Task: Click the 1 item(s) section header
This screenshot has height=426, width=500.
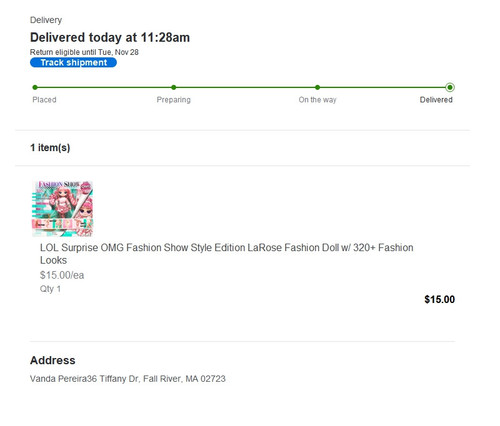Action: [50, 148]
